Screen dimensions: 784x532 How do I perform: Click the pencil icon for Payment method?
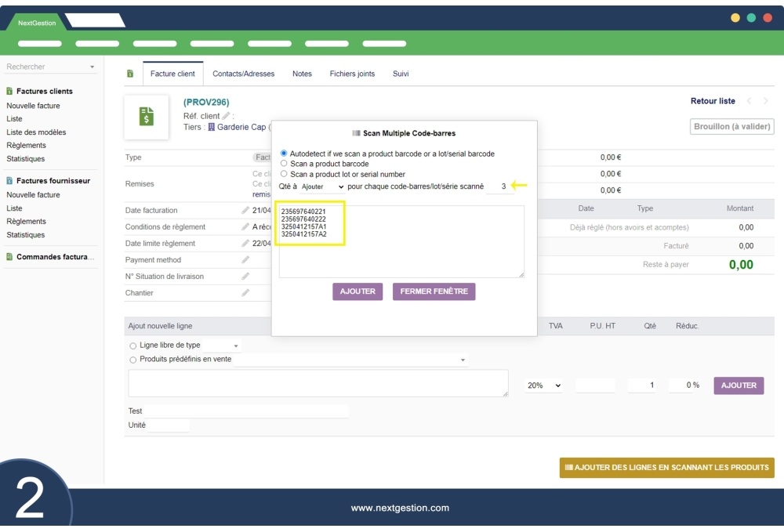click(x=245, y=260)
